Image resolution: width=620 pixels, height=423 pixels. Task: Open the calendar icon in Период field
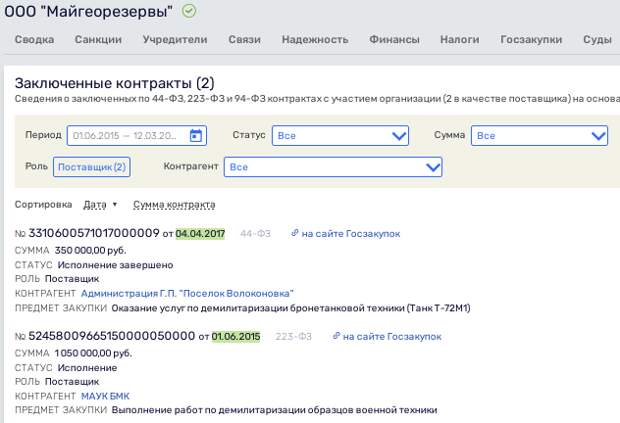pos(196,136)
